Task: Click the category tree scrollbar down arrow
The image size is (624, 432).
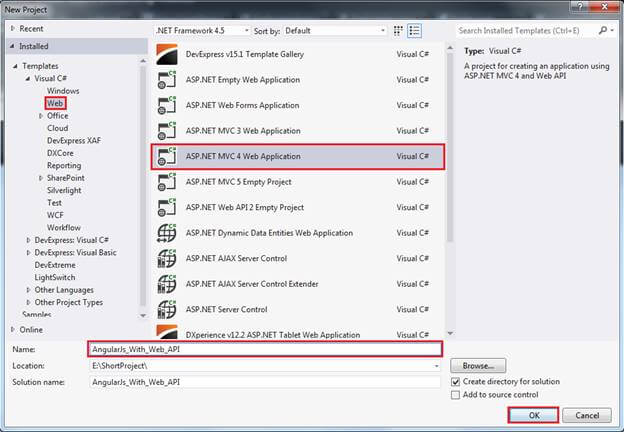Action: pyautogui.click(x=143, y=315)
